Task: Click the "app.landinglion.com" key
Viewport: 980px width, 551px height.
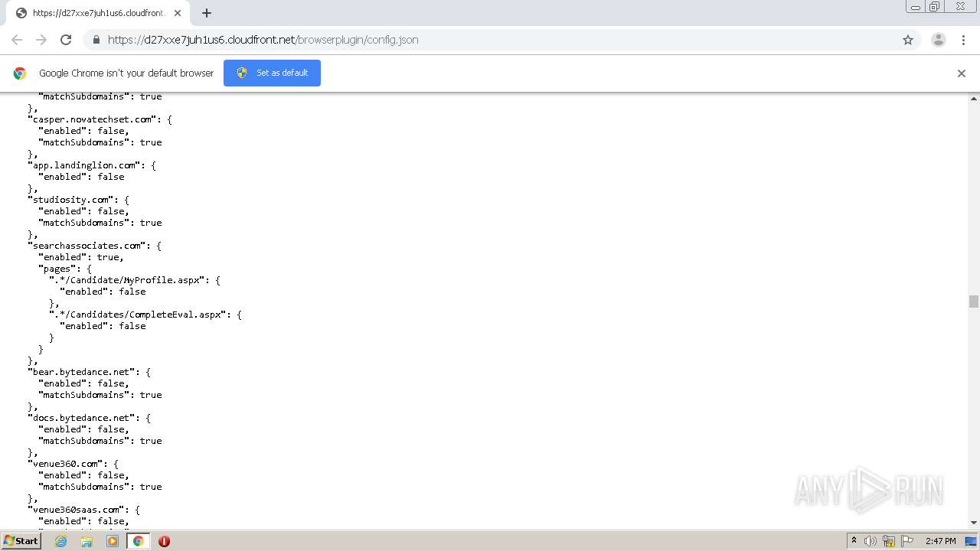Action: click(85, 165)
